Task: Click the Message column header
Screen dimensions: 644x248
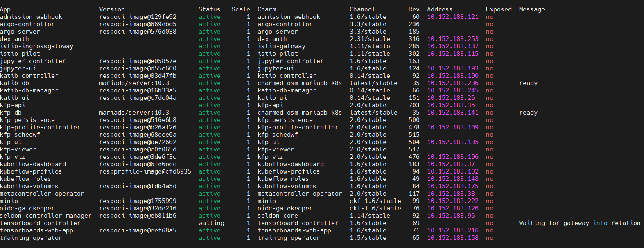Action: pyautogui.click(x=532, y=9)
